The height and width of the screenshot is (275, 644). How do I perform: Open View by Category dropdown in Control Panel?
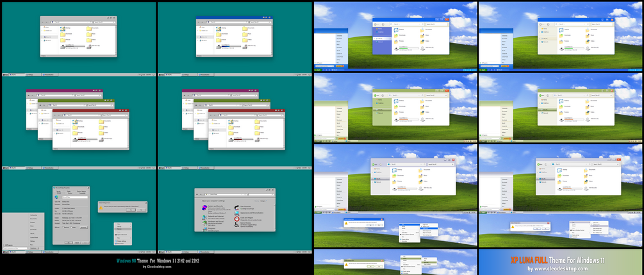[x=263, y=201]
